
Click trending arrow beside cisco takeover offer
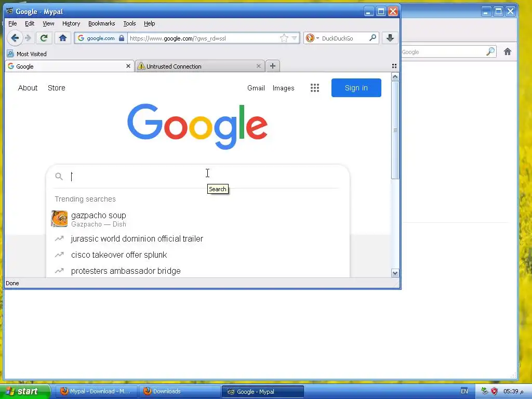pos(59,255)
